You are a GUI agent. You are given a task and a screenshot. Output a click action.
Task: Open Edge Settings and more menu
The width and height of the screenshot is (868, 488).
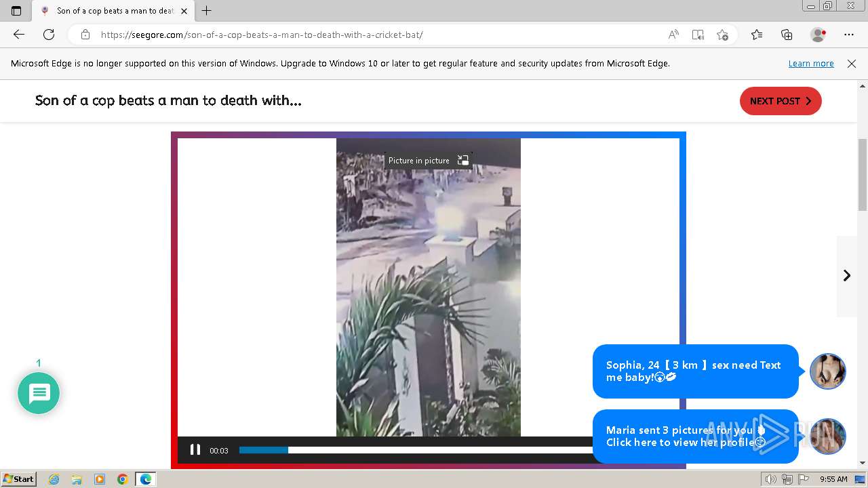click(x=849, y=35)
